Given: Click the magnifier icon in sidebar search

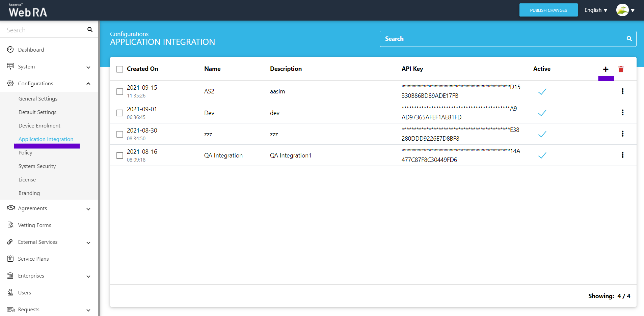Looking at the screenshot, I should coord(90,30).
